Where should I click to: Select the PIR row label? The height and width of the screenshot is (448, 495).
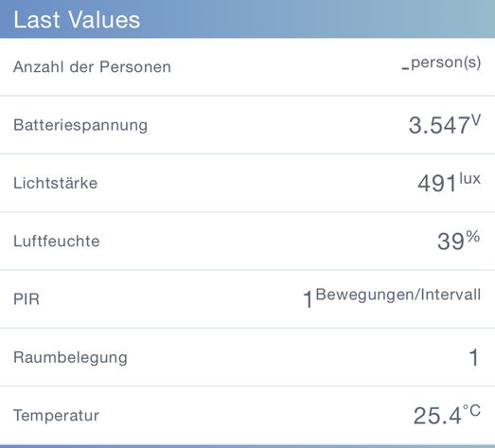27,299
